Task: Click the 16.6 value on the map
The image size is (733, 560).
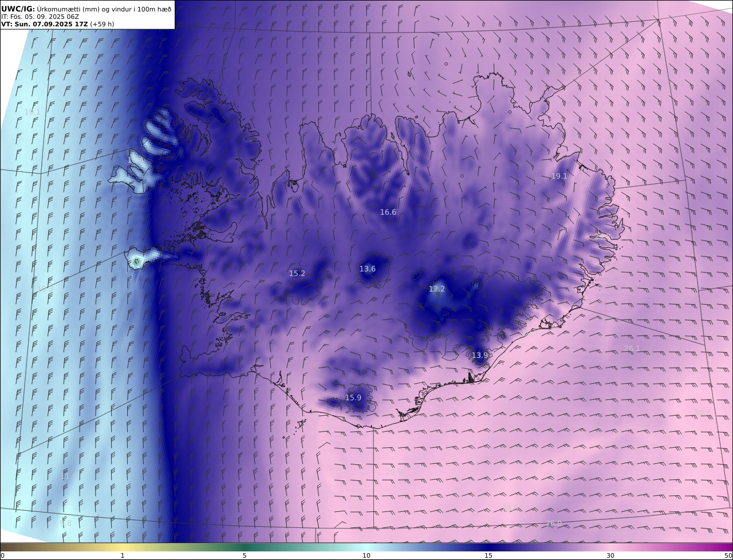Action: click(x=388, y=212)
